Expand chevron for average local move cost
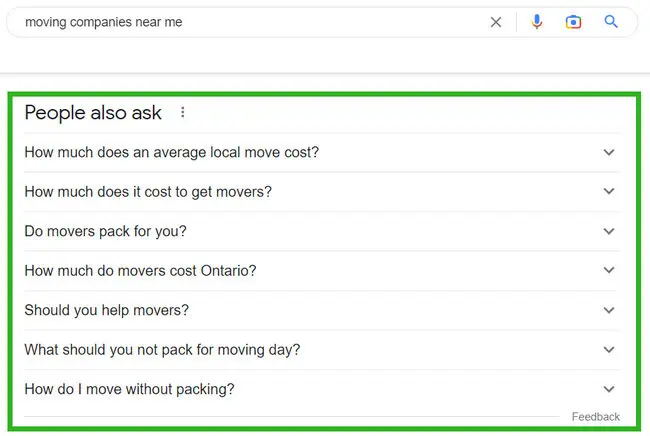The width and height of the screenshot is (650, 436). 609,152
